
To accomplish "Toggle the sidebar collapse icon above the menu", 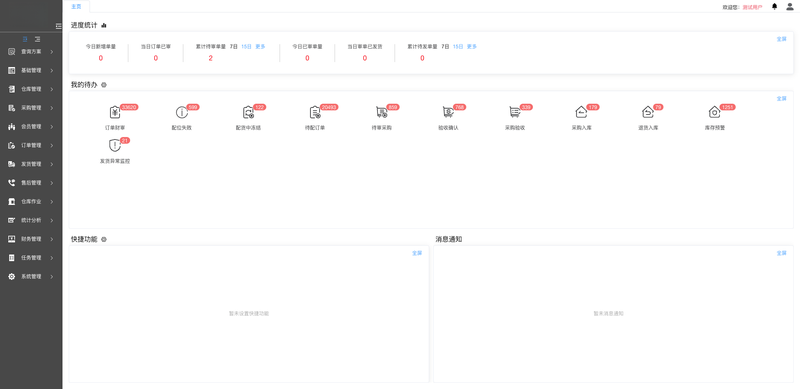I will 59,26.
